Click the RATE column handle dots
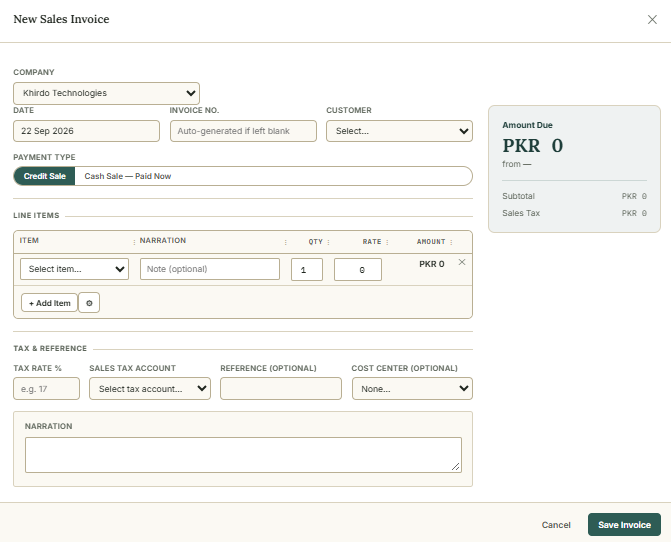Screen dimensions: 671x542 [387, 242]
